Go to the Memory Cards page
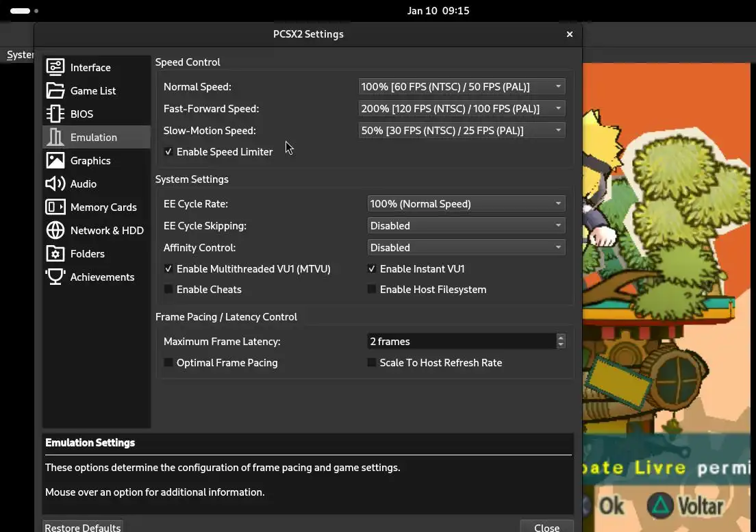The height and width of the screenshot is (532, 756). (97, 207)
